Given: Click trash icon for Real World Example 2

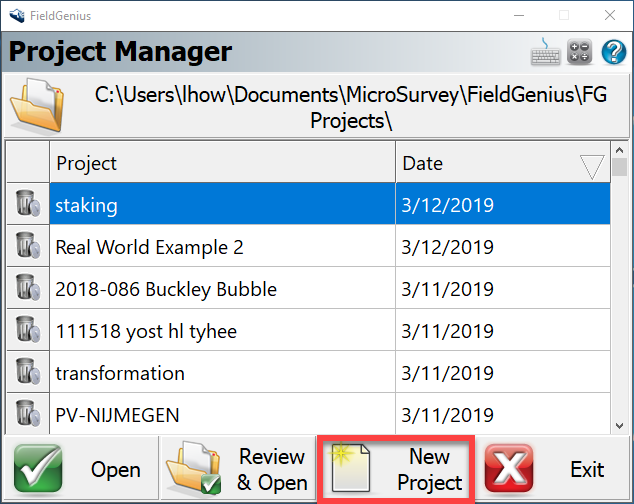Looking at the screenshot, I should (x=26, y=247).
